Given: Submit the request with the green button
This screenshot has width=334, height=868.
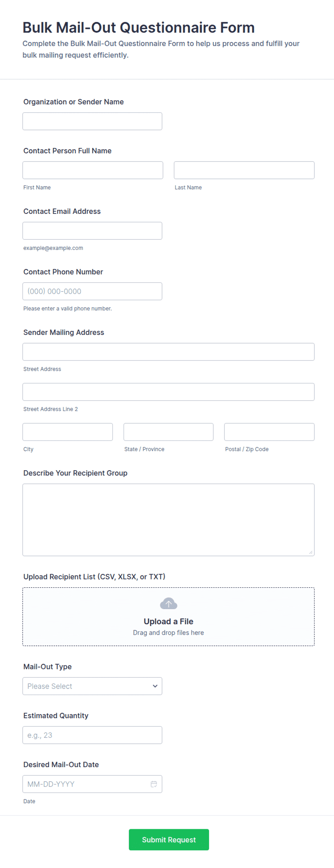Looking at the screenshot, I should (x=169, y=840).
